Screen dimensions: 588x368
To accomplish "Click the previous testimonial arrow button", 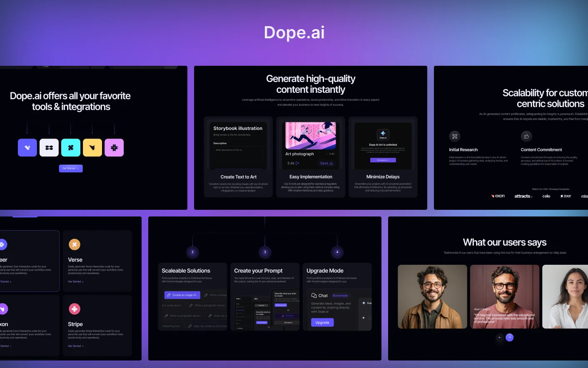I will point(500,338).
